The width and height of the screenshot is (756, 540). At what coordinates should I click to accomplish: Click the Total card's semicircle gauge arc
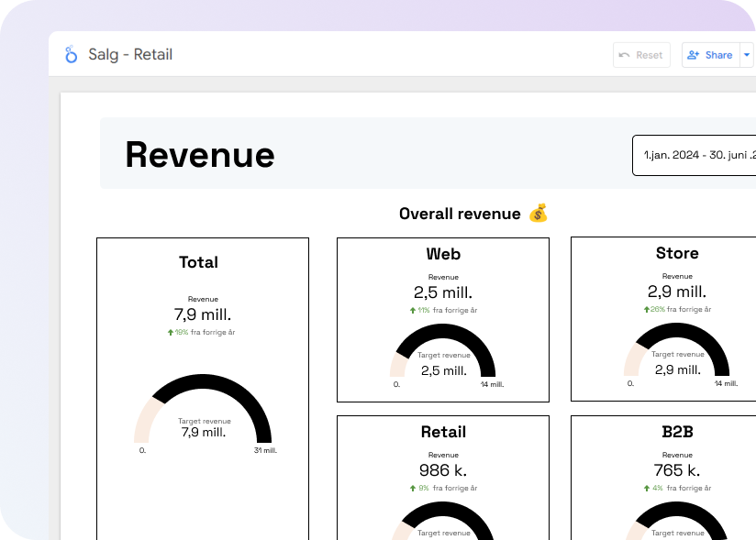click(203, 381)
